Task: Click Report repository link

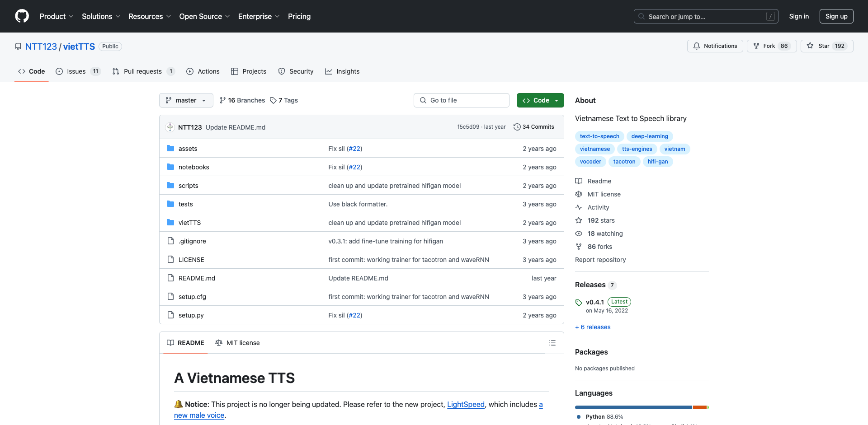Action: 600,260
